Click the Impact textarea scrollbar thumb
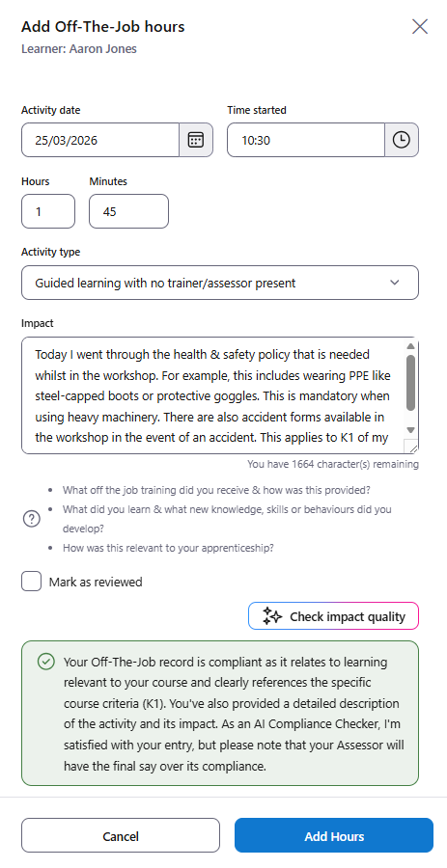Image resolution: width=447 pixels, height=868 pixels. [x=410, y=383]
